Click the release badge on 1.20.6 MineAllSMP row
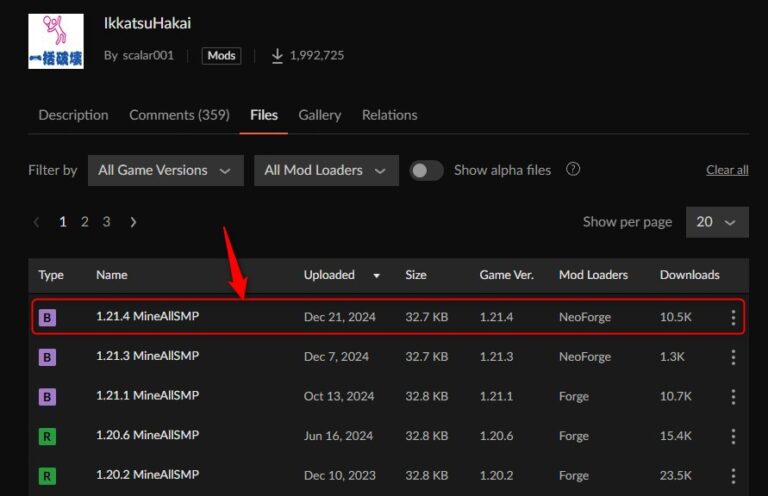 point(47,436)
